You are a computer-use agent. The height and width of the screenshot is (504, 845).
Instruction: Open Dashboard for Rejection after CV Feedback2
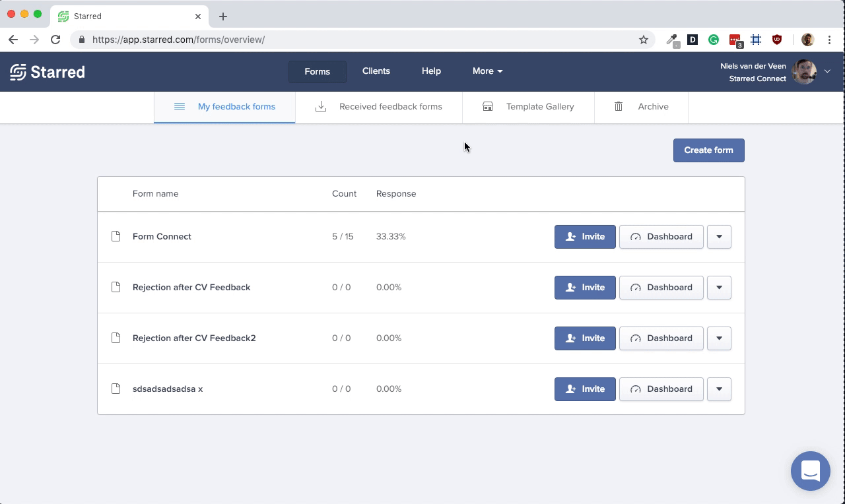[x=661, y=338]
